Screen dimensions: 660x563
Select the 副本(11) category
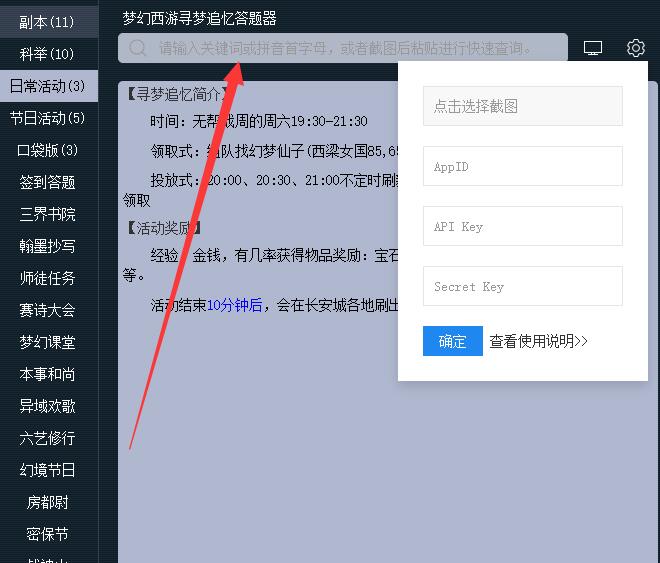pos(47,22)
